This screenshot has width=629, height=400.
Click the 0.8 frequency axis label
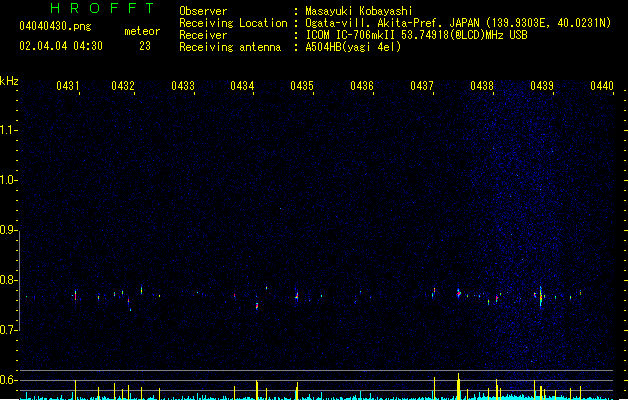[7, 280]
